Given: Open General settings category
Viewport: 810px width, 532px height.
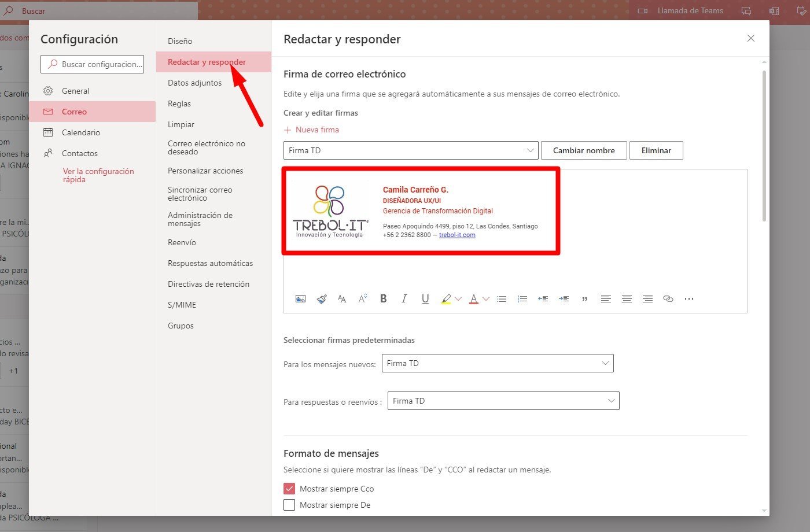Looking at the screenshot, I should [93, 91].
